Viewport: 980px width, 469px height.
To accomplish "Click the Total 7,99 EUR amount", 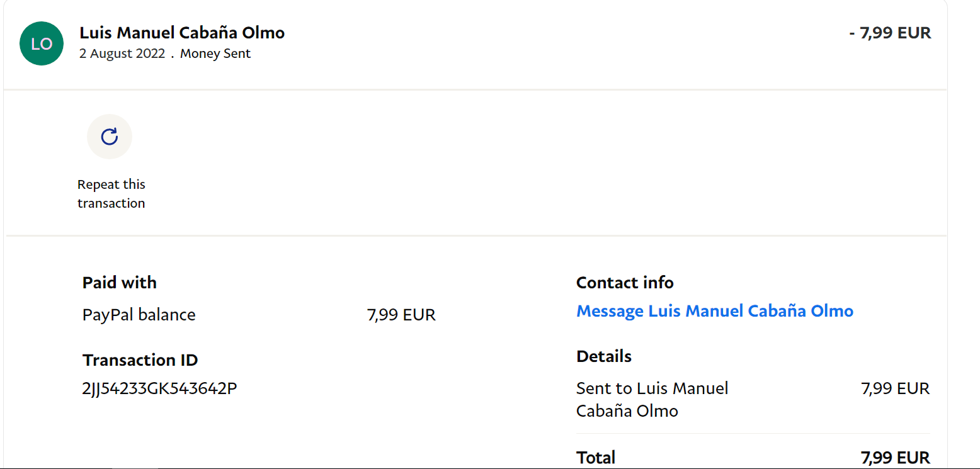I will [895, 458].
